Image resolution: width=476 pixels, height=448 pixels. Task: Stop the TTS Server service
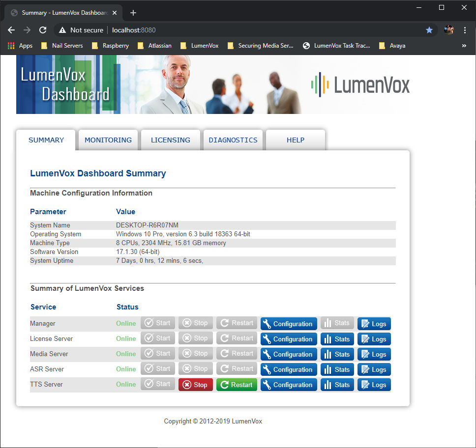click(195, 385)
